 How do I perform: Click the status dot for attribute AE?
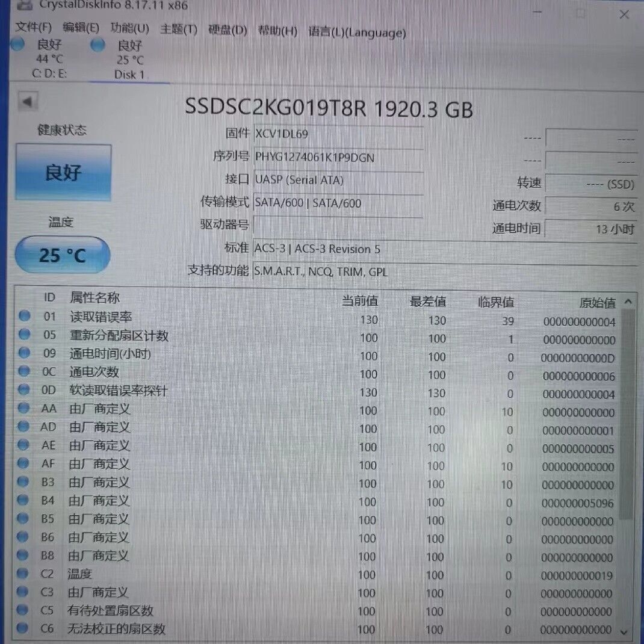click(23, 444)
